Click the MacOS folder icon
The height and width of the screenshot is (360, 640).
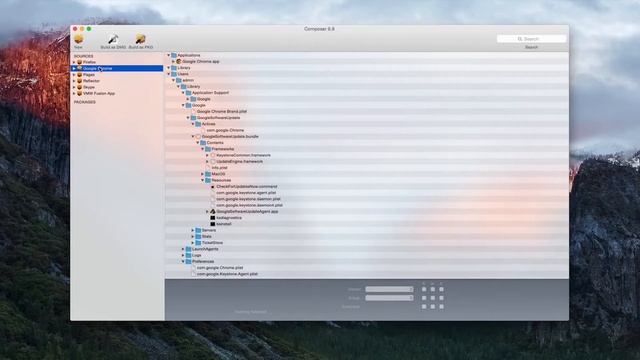208,174
